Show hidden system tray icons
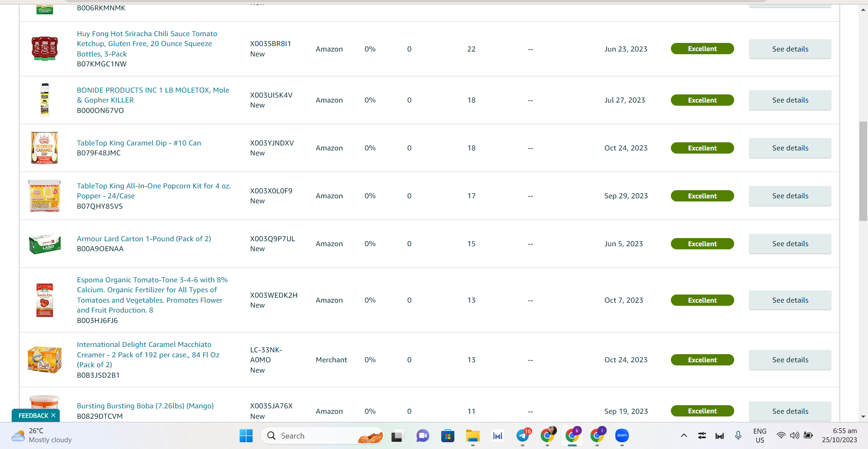Screen dimensions: 868x449 point(684,435)
